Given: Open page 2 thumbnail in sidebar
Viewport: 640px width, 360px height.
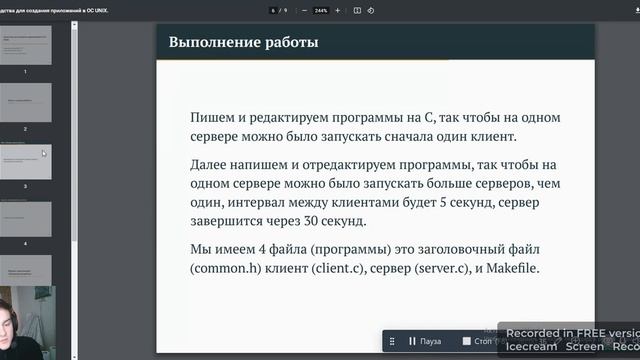Looking at the screenshot, I should click(x=25, y=102).
